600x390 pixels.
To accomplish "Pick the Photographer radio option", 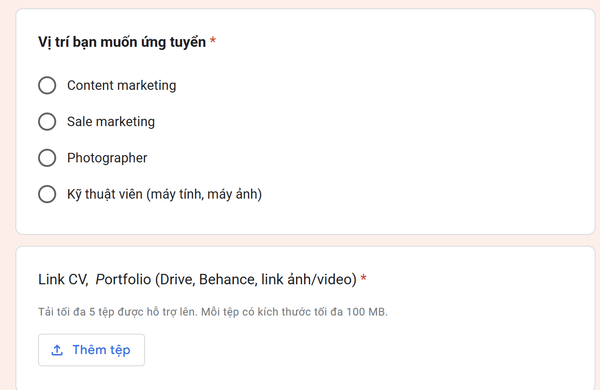I will point(47,158).
